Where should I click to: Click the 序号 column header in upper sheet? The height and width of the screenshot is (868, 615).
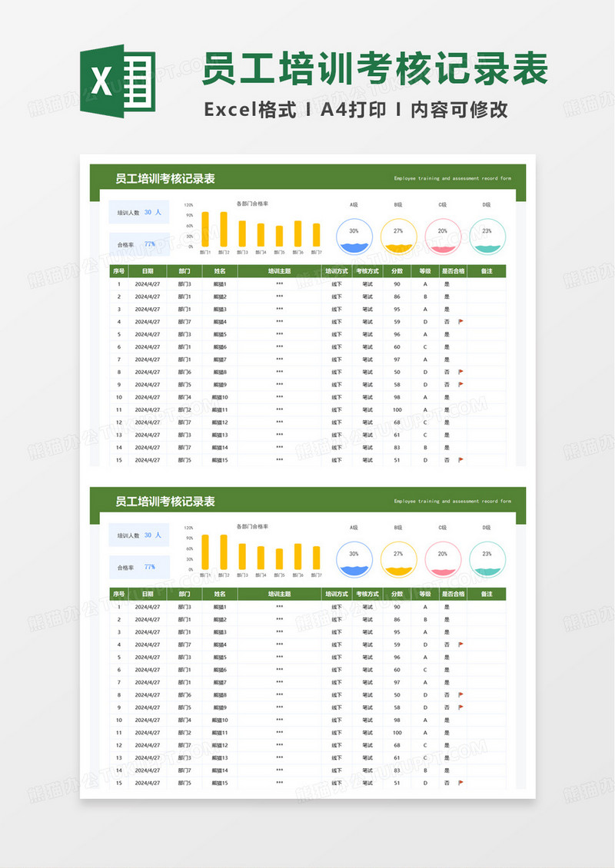pyautogui.click(x=118, y=271)
